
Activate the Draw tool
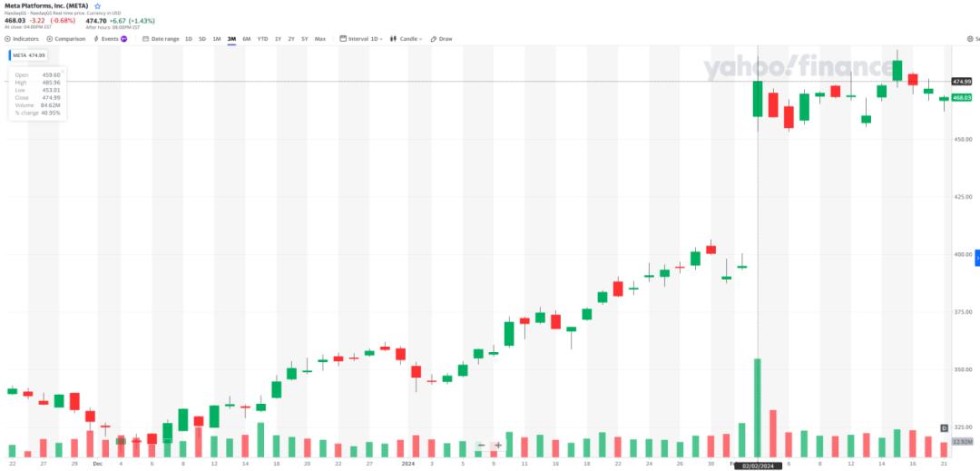click(x=441, y=39)
